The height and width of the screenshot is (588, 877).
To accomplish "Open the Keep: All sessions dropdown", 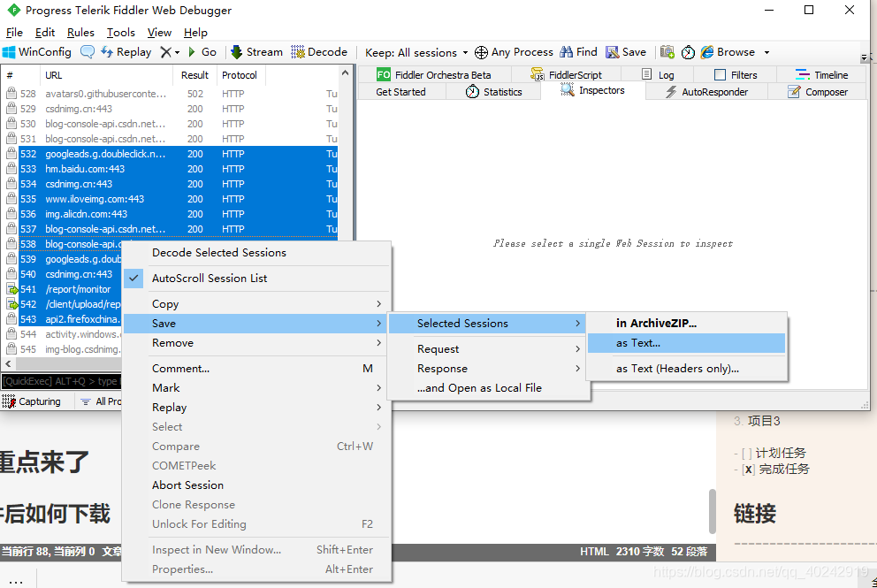I will [416, 52].
